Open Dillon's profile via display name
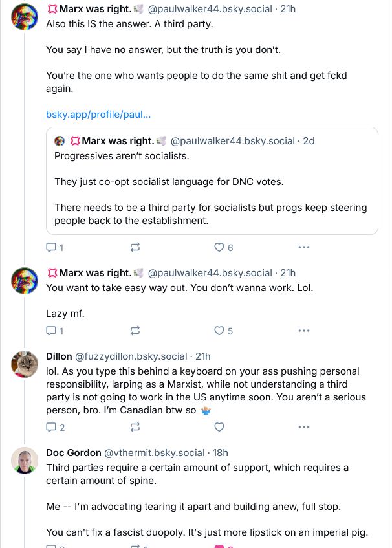The height and width of the screenshot is (548, 392). click(59, 356)
